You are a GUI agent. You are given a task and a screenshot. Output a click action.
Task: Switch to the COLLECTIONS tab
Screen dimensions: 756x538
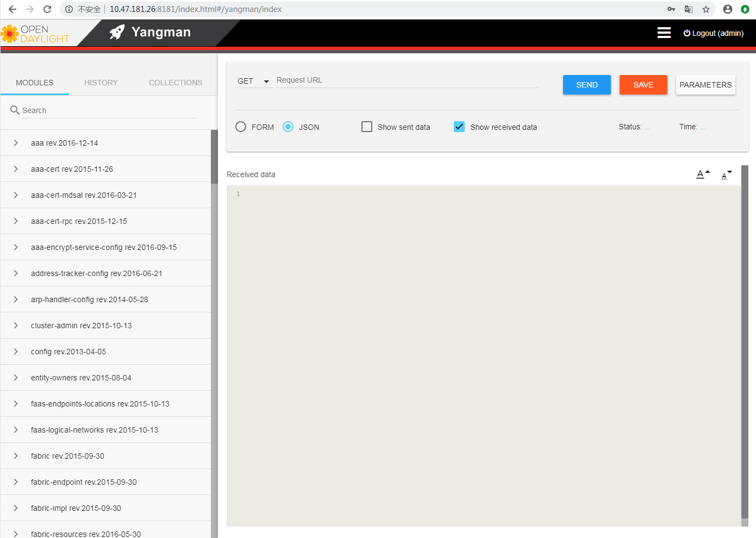pos(176,83)
